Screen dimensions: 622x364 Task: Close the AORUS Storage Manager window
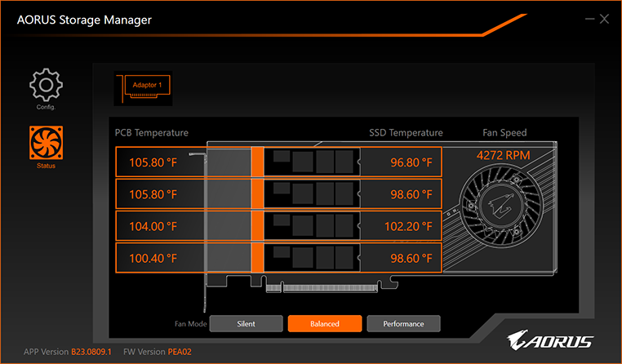click(x=604, y=19)
